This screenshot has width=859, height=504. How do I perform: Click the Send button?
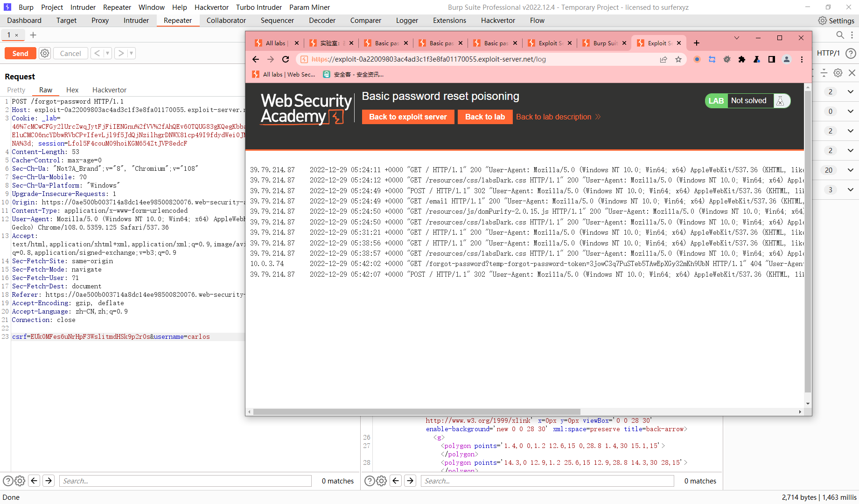tap(20, 53)
